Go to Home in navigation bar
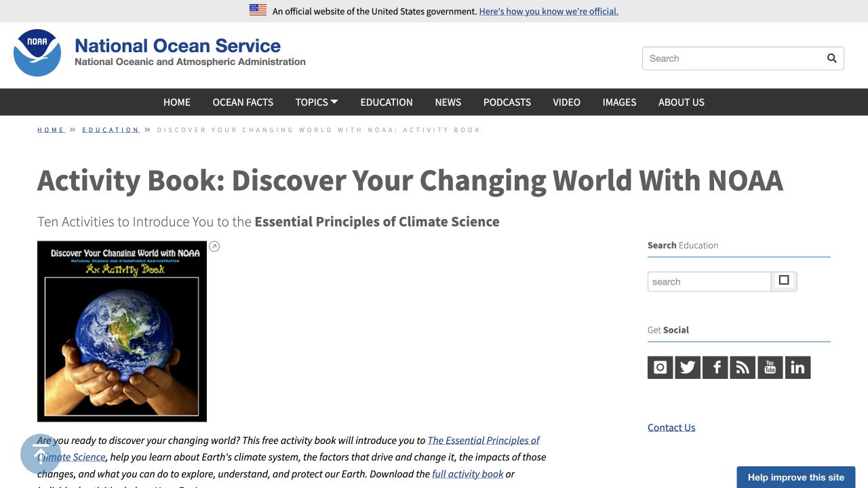Viewport: 868px width, 488px height. (x=177, y=102)
